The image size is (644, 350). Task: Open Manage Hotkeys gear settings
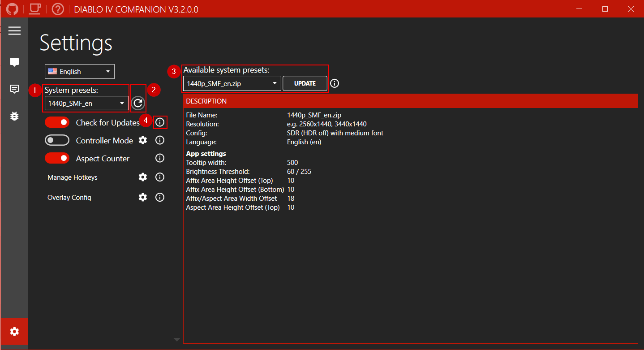tap(143, 177)
